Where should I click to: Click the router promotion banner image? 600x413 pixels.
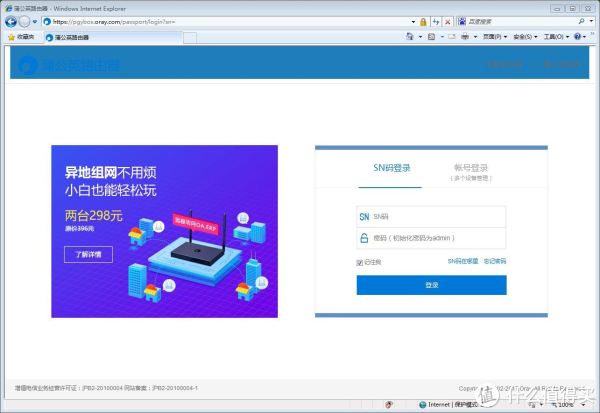coord(165,231)
